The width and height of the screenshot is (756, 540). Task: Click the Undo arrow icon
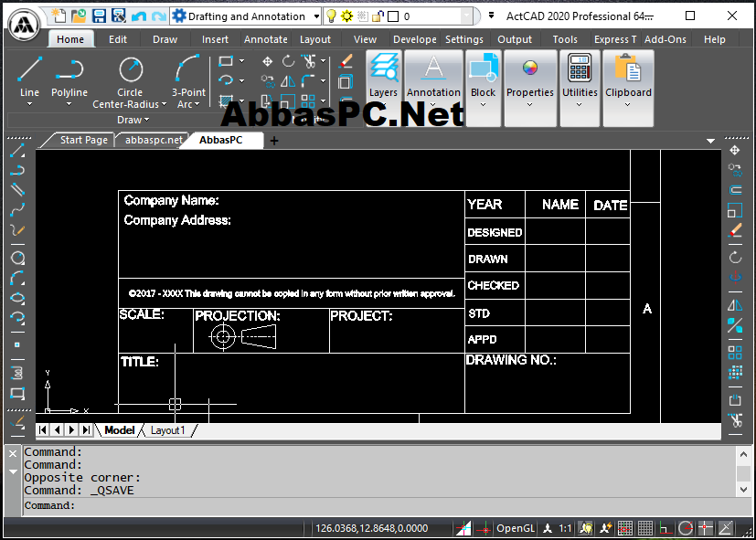click(139, 16)
